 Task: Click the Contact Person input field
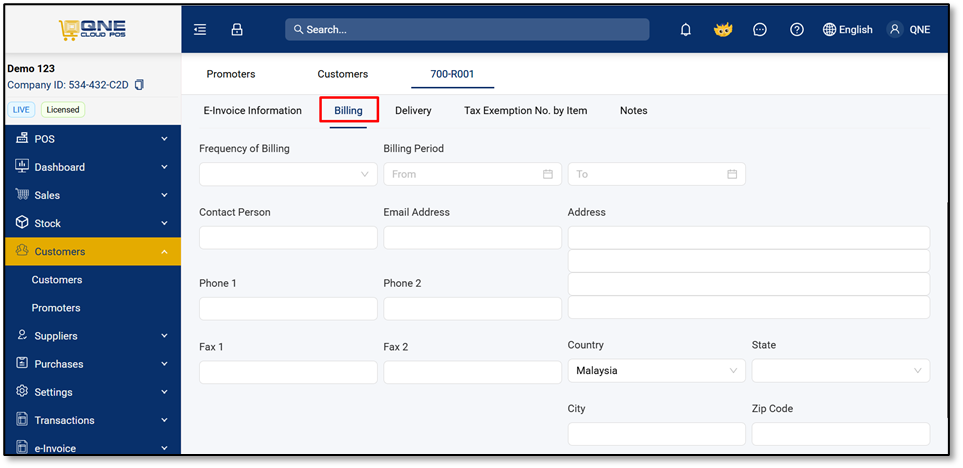[288, 238]
